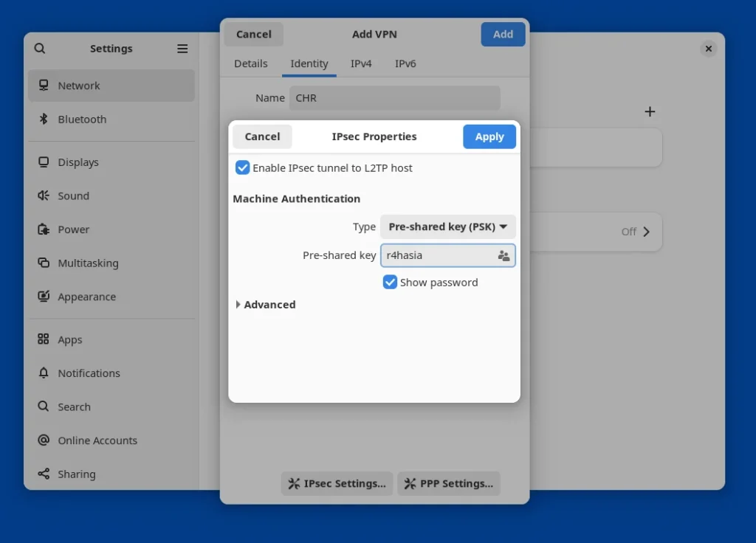Click the Bluetooth icon in sidebar

(44, 120)
